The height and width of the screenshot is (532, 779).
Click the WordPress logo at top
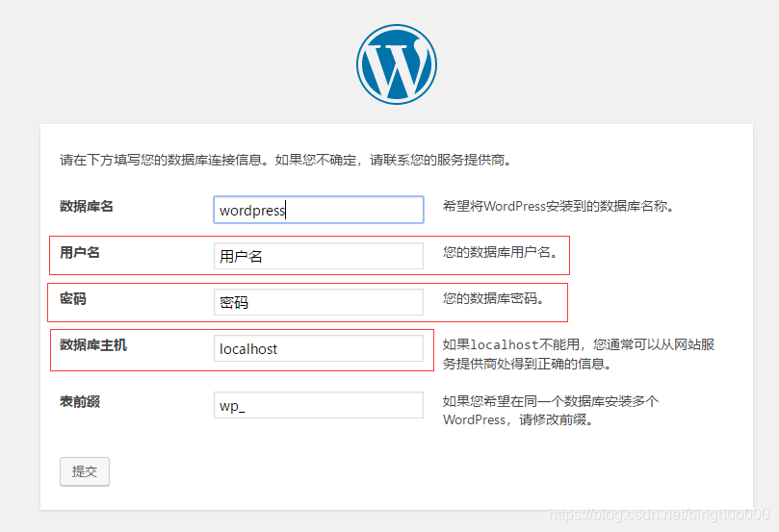tap(397, 64)
